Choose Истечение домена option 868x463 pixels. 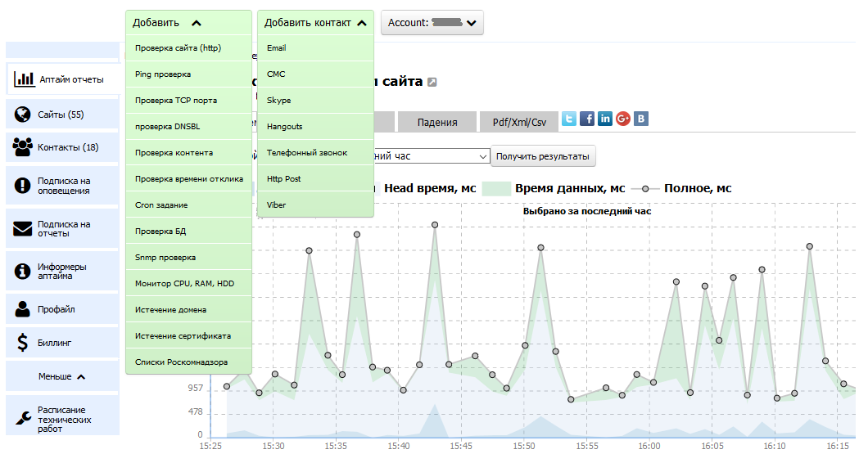click(x=189, y=310)
